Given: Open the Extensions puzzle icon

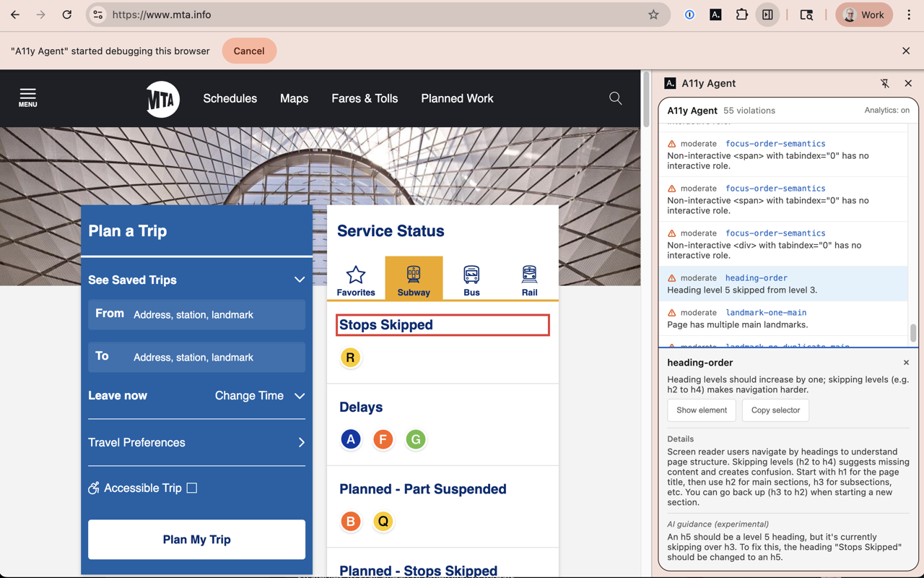Looking at the screenshot, I should (x=741, y=14).
